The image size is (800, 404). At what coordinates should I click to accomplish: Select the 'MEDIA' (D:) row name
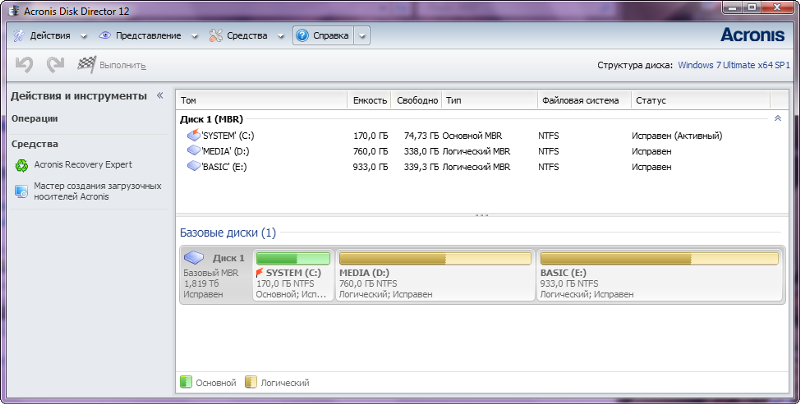click(x=225, y=152)
